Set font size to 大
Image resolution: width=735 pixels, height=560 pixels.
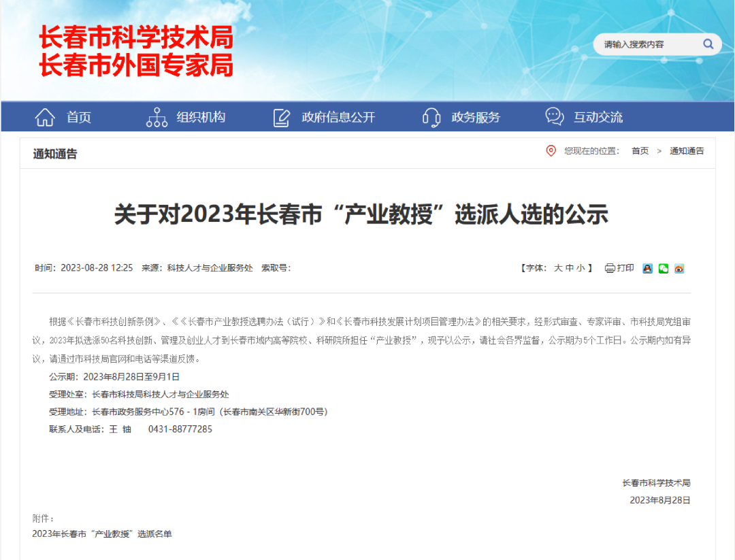[x=558, y=268]
